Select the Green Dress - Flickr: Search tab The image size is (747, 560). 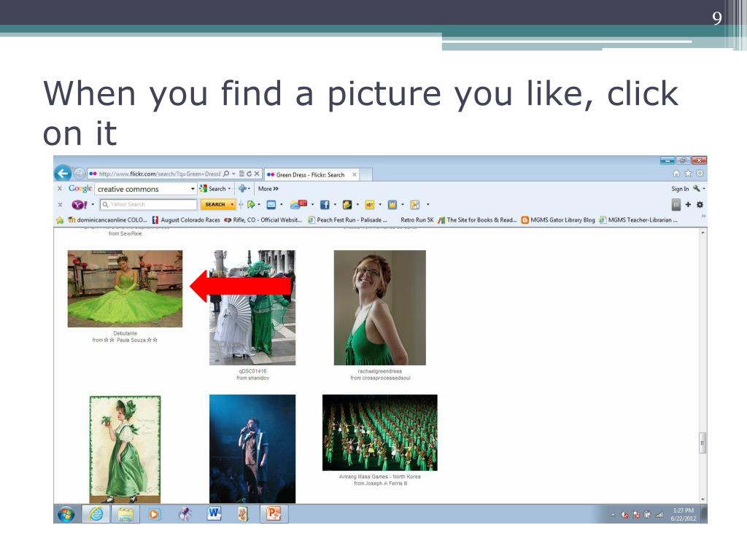point(311,175)
